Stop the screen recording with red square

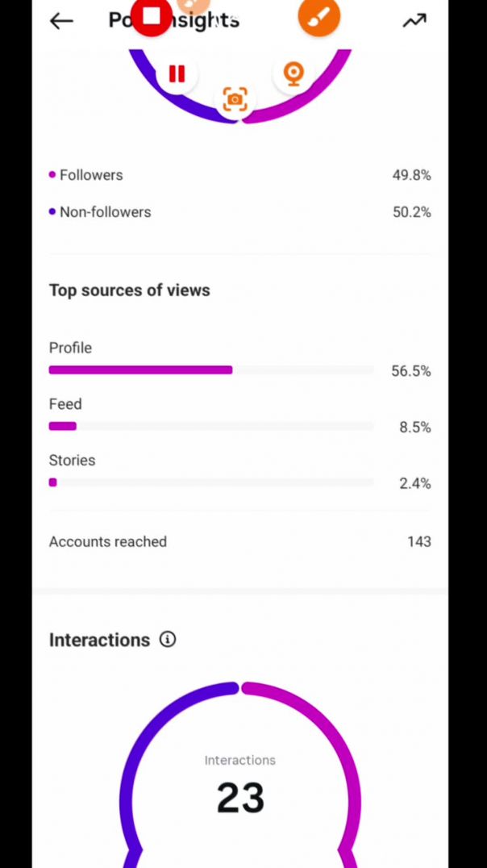coord(152,16)
